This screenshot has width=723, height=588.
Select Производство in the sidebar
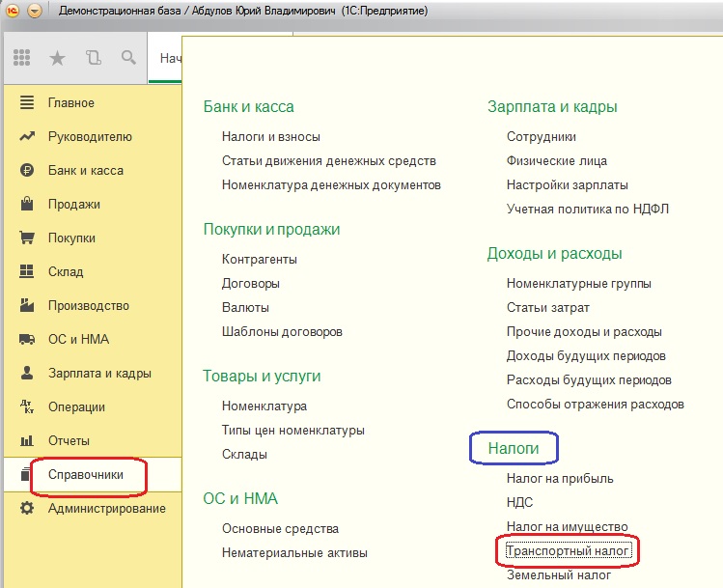point(89,306)
